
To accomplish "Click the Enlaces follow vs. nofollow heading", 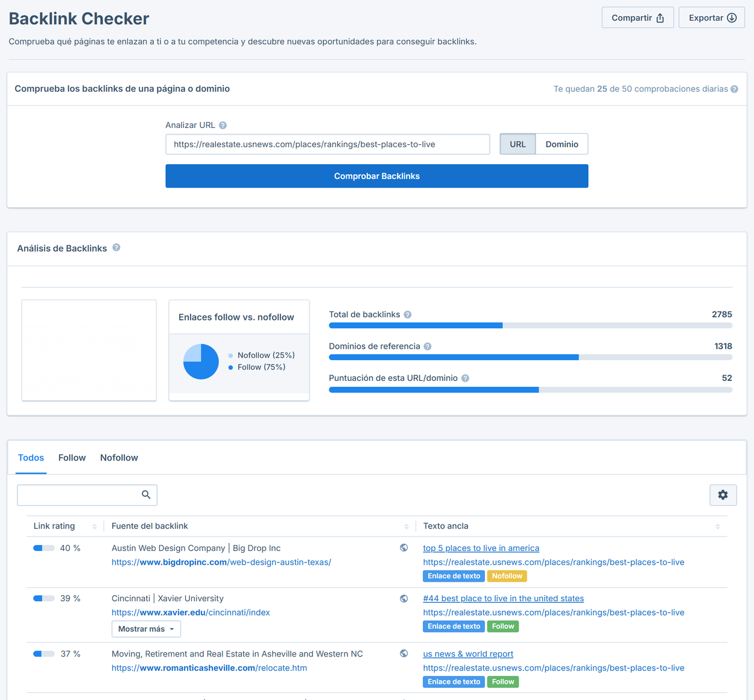I will pyautogui.click(x=236, y=317).
